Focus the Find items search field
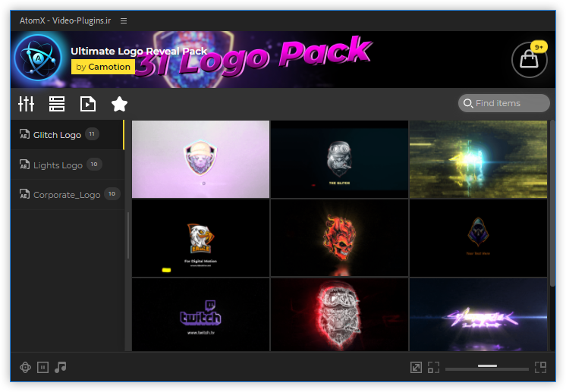 coord(504,103)
